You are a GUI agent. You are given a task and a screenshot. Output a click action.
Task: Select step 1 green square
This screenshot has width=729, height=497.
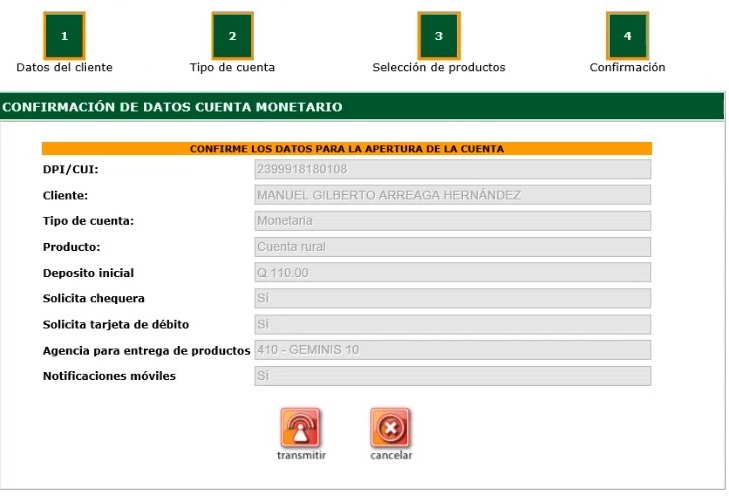tap(64, 36)
